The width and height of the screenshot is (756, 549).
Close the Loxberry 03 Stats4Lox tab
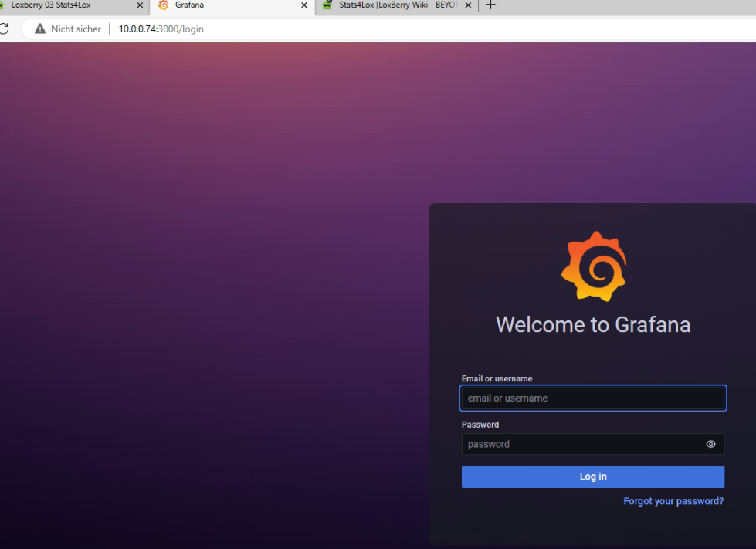point(140,5)
